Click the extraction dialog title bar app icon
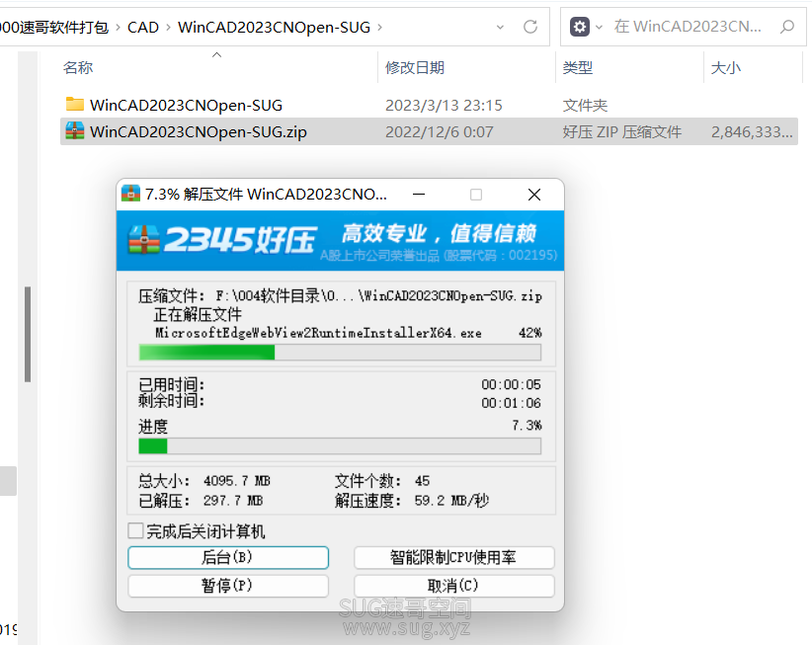The image size is (812, 645). [130, 194]
